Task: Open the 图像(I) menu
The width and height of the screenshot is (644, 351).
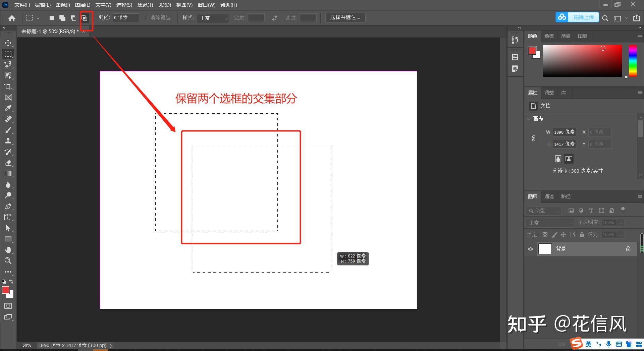Action: [63, 5]
